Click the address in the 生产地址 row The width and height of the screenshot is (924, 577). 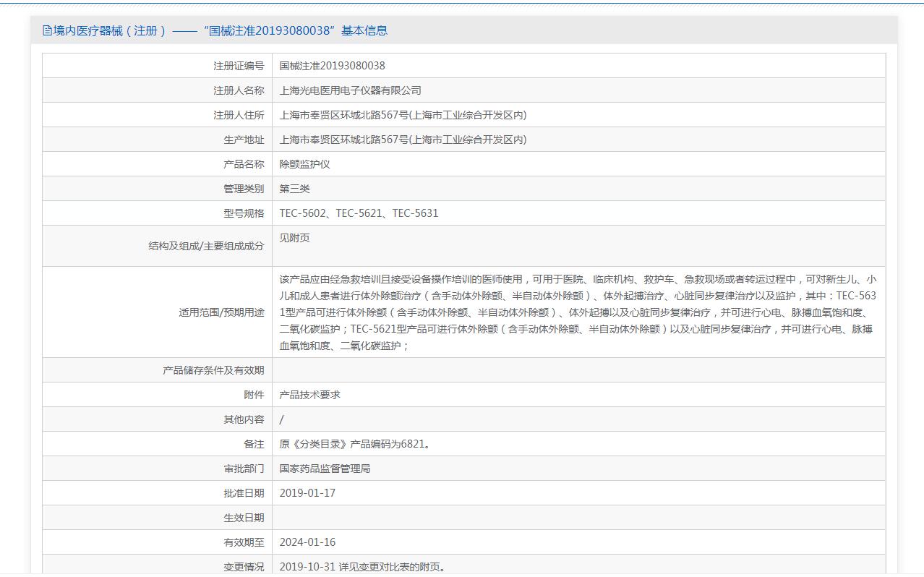pyautogui.click(x=403, y=140)
